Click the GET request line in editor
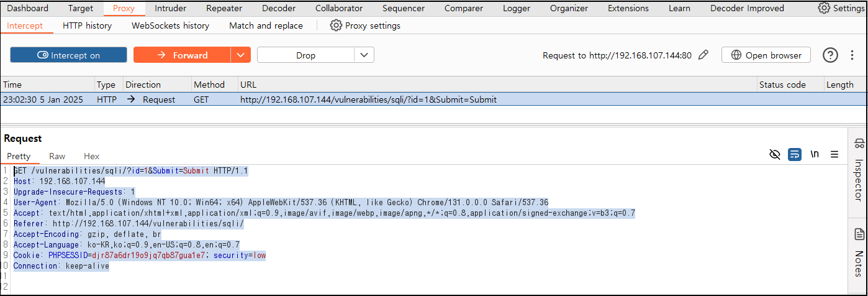This screenshot has height=296, width=868. click(x=130, y=170)
